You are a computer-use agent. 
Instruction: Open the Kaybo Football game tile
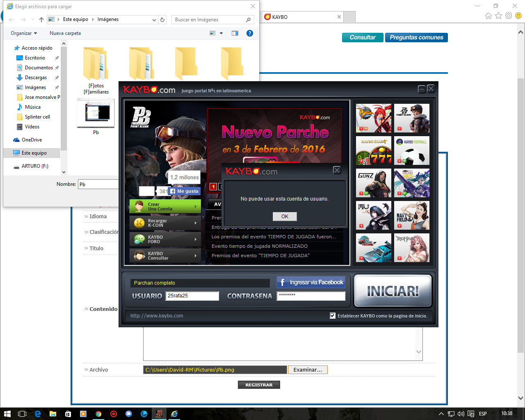coord(411,151)
